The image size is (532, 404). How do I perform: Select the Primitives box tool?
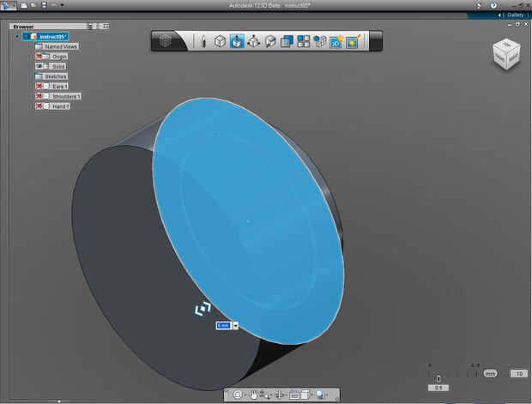click(220, 41)
